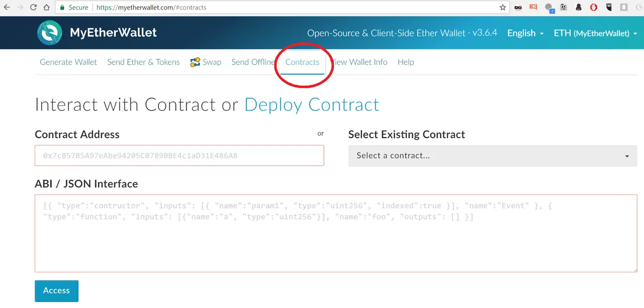Viewport: 644px width, 308px height.
Task: Click the v3.6.4 version tagline text
Action: tap(402, 33)
